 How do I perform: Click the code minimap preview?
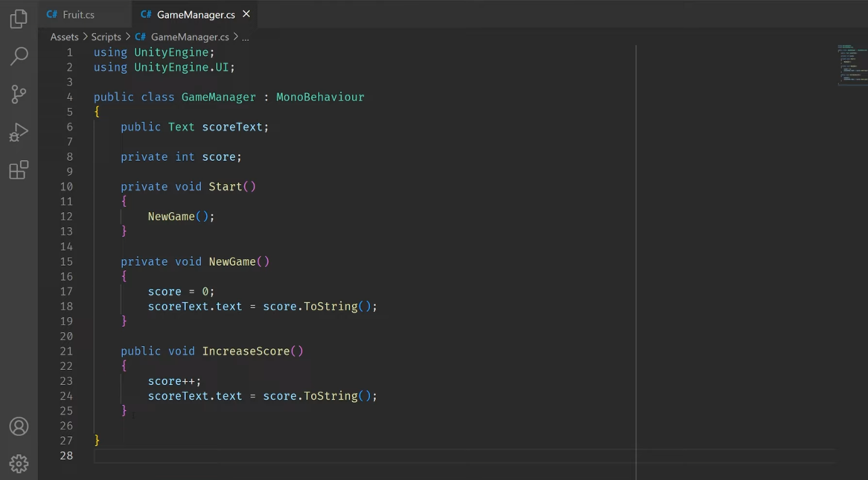click(x=852, y=65)
